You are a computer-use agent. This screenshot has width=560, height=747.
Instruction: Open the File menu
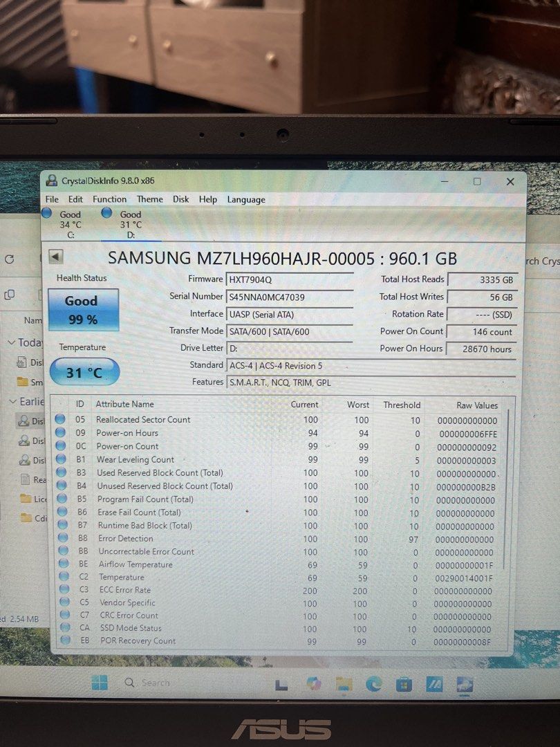point(52,199)
